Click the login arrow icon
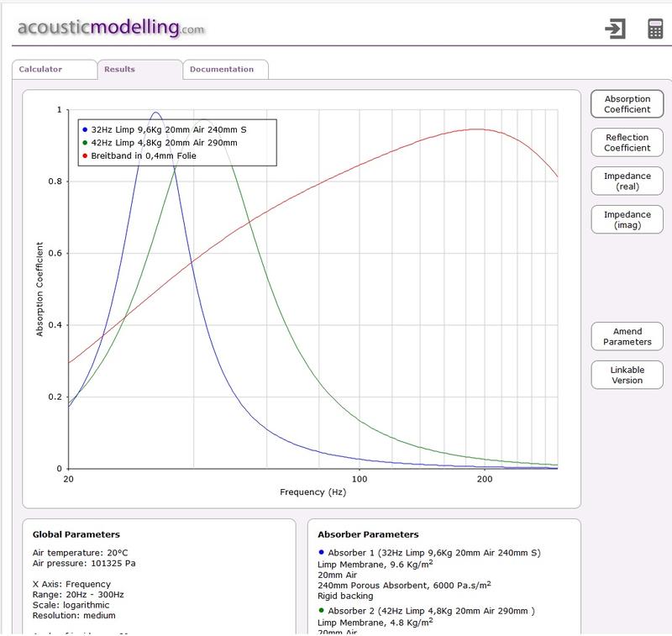 tap(615, 29)
